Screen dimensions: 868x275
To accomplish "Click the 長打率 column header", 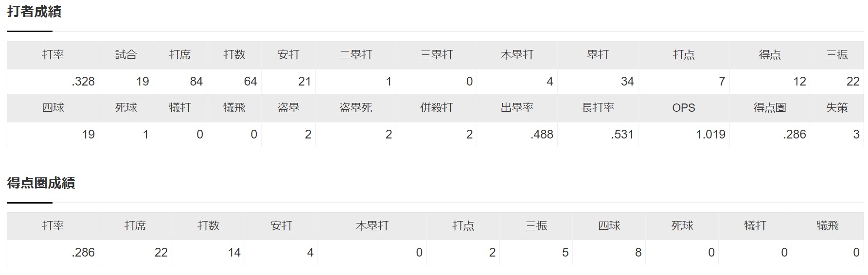I will tap(598, 108).
